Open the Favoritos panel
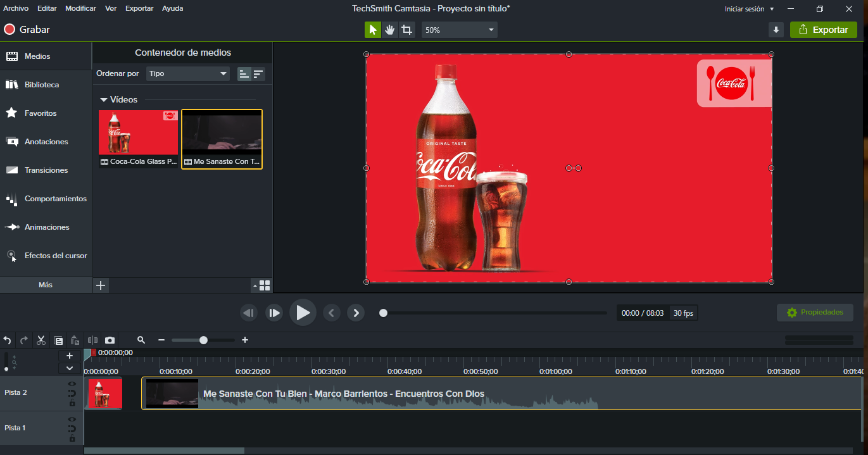The image size is (868, 455). point(46,113)
